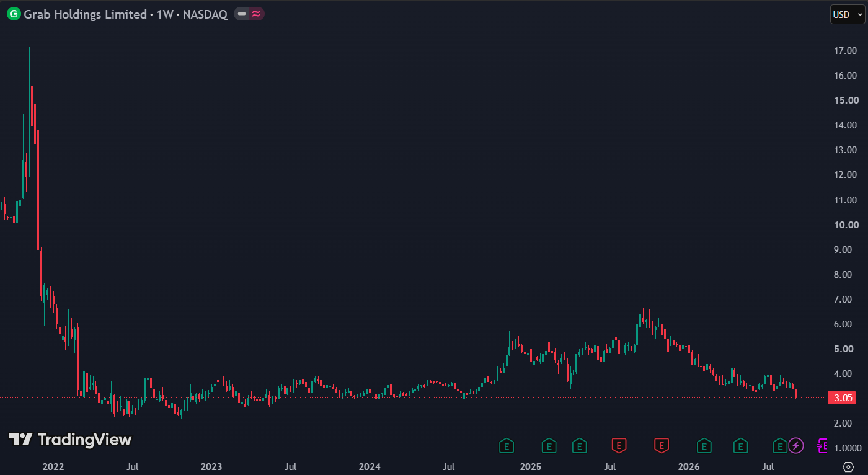Click the Jul label between 2023 and 2024
This screenshot has height=475, width=868.
coord(290,466)
